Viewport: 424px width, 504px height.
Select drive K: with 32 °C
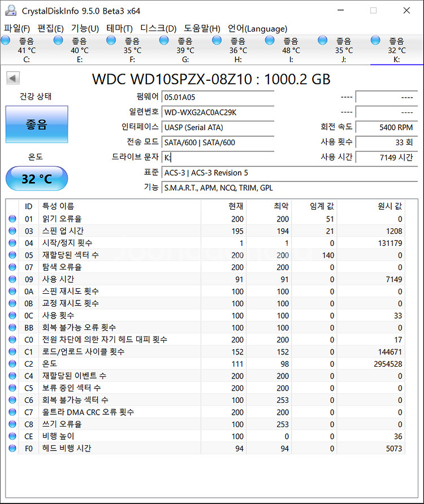(x=396, y=50)
